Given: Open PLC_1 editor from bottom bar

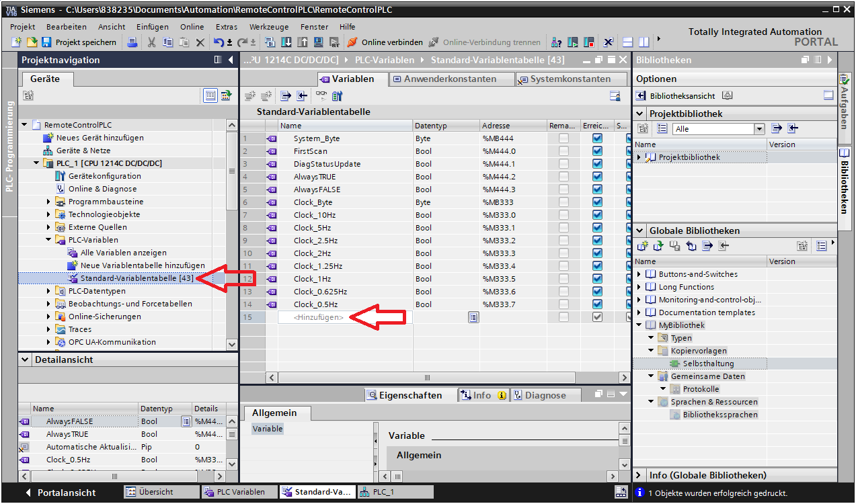Looking at the screenshot, I should pos(395,492).
